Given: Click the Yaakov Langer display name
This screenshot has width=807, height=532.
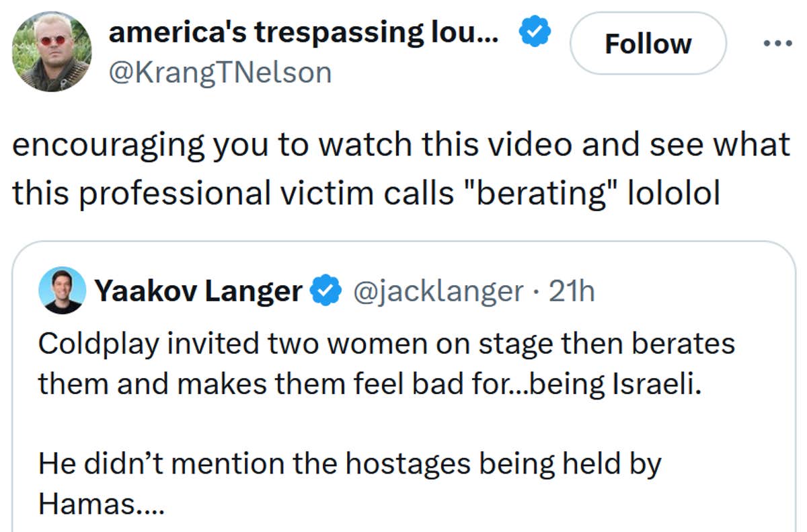Looking at the screenshot, I should (198, 291).
